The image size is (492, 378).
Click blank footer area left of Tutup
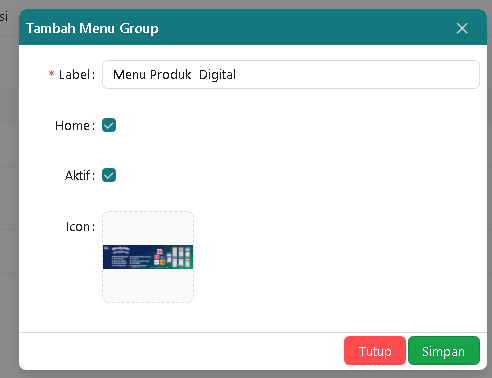pos(180,351)
